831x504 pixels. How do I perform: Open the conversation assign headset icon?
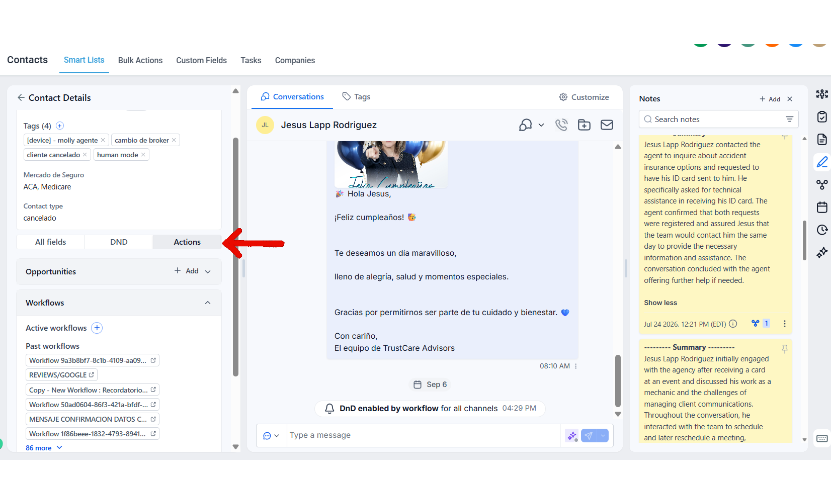point(525,125)
